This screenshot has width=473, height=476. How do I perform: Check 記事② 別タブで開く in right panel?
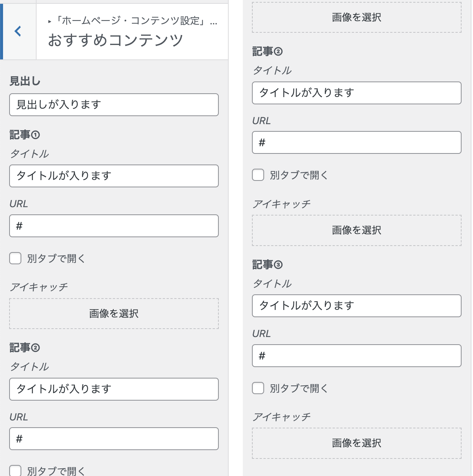tap(258, 175)
